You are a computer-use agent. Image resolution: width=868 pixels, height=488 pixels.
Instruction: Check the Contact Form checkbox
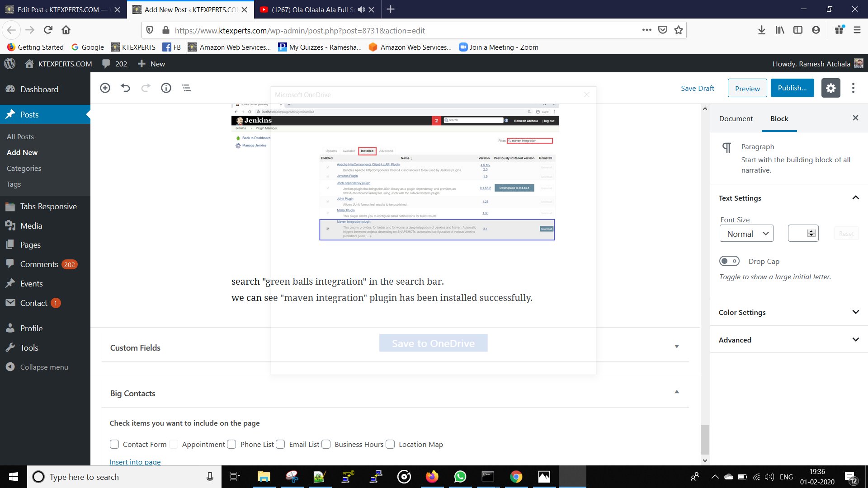(114, 444)
